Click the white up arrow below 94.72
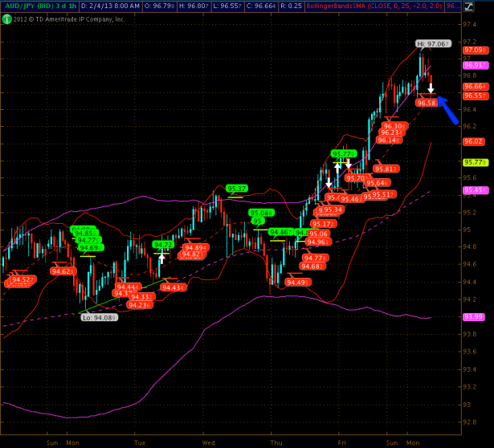The width and height of the screenshot is (494, 448). [161, 259]
